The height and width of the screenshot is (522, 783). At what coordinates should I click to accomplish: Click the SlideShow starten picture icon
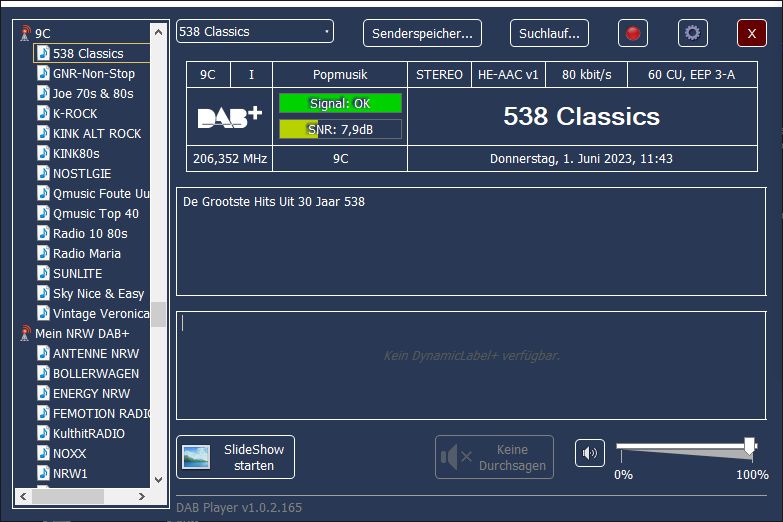[x=196, y=457]
